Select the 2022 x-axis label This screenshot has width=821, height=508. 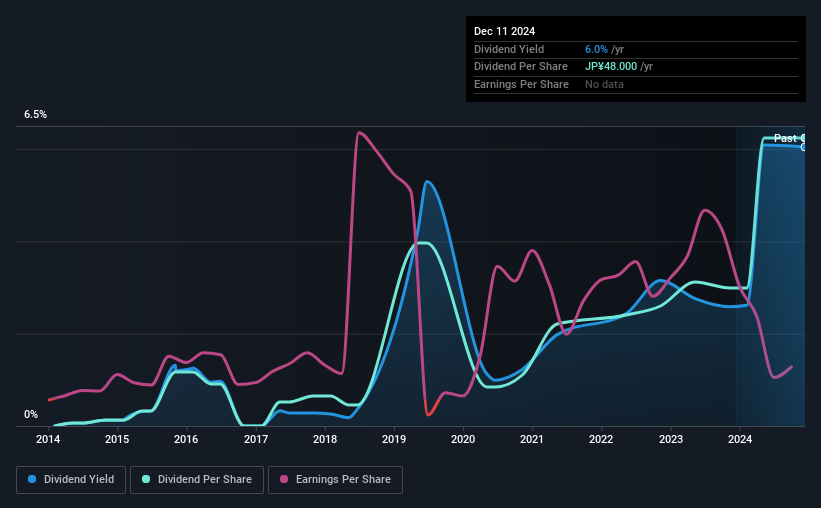coord(601,439)
